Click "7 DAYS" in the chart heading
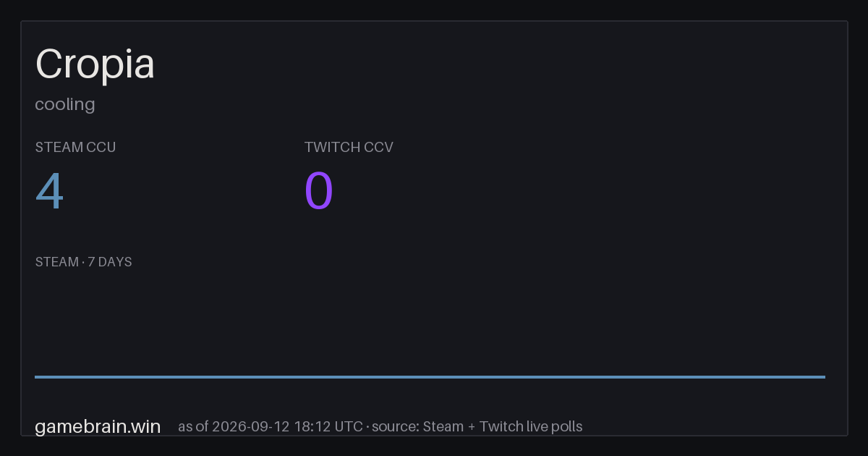This screenshot has width=868, height=456. click(110, 262)
